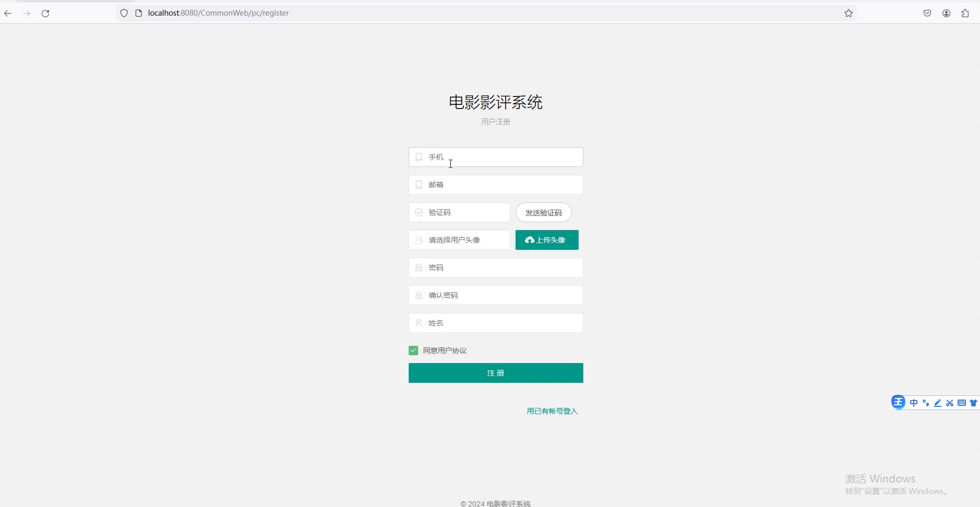Open the 用已有帐号登入 login link

(x=552, y=411)
